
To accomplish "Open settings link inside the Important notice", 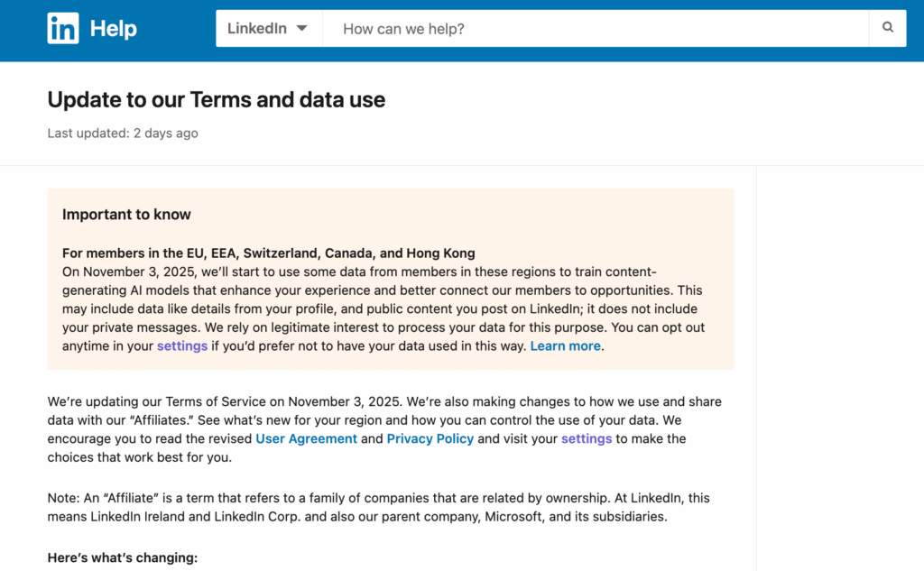I will (x=182, y=345).
